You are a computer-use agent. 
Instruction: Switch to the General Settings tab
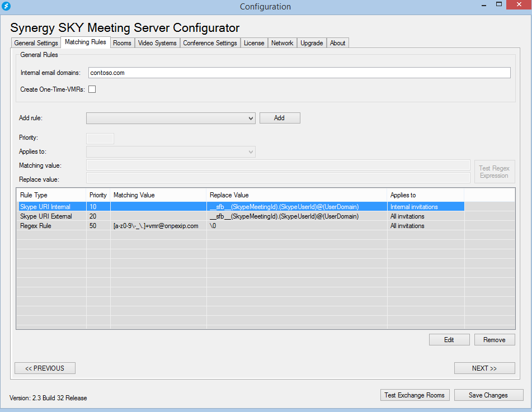pyautogui.click(x=36, y=43)
